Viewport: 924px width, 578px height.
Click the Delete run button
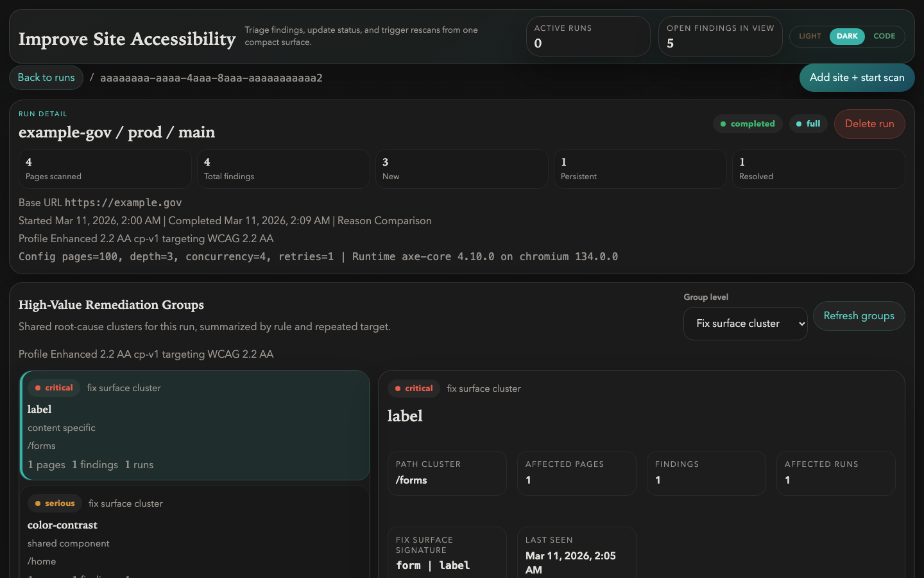(869, 123)
